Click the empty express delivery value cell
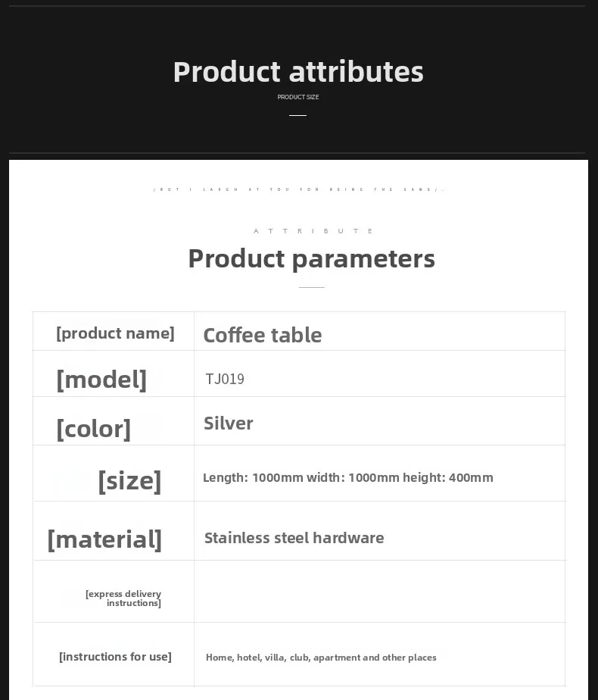This screenshot has height=700, width=598. 378,592
